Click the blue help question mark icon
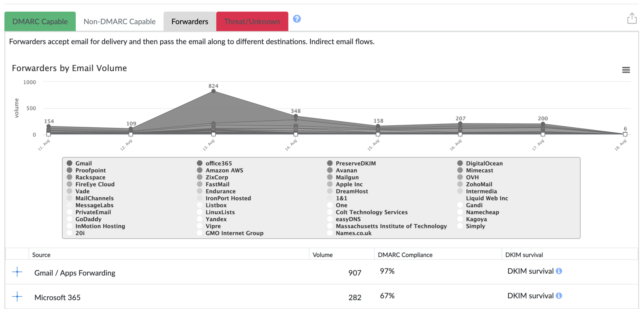The height and width of the screenshot is (309, 644). point(297,19)
